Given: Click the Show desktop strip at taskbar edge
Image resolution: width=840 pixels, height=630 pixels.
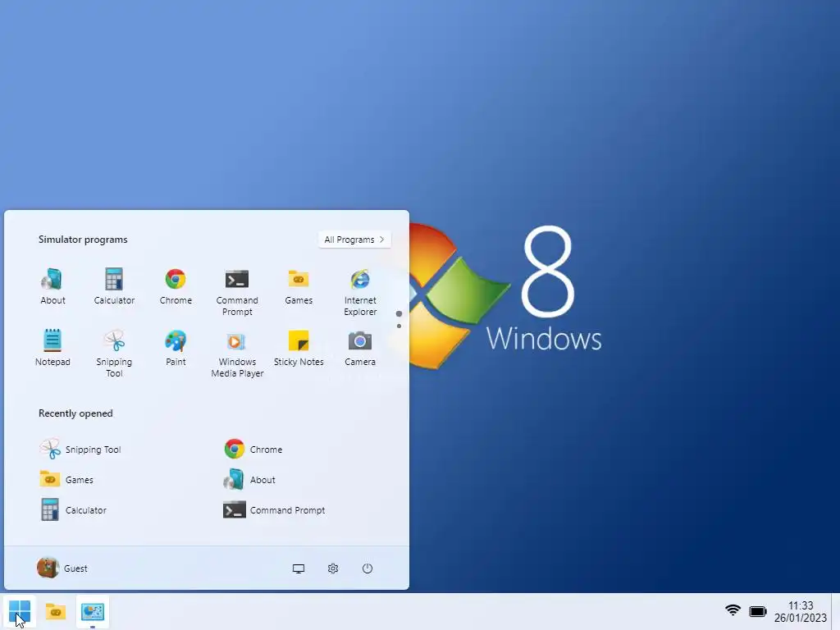Looking at the screenshot, I should (x=836, y=611).
